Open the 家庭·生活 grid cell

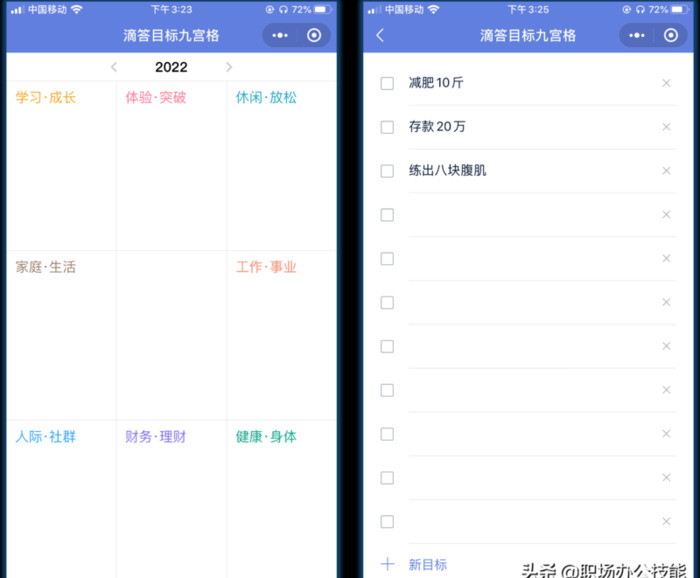coord(62,335)
